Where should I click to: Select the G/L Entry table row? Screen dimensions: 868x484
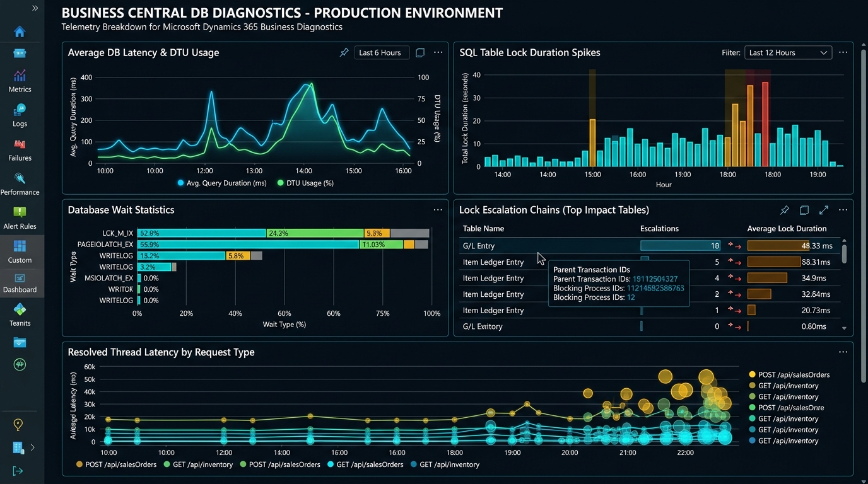click(x=650, y=246)
